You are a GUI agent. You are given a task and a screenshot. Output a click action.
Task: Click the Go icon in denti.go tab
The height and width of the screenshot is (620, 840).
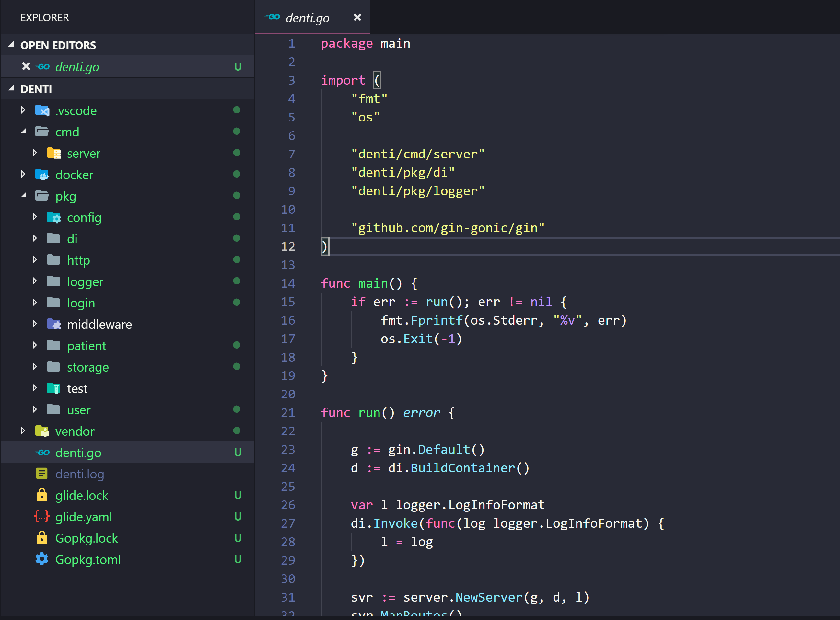(x=273, y=17)
